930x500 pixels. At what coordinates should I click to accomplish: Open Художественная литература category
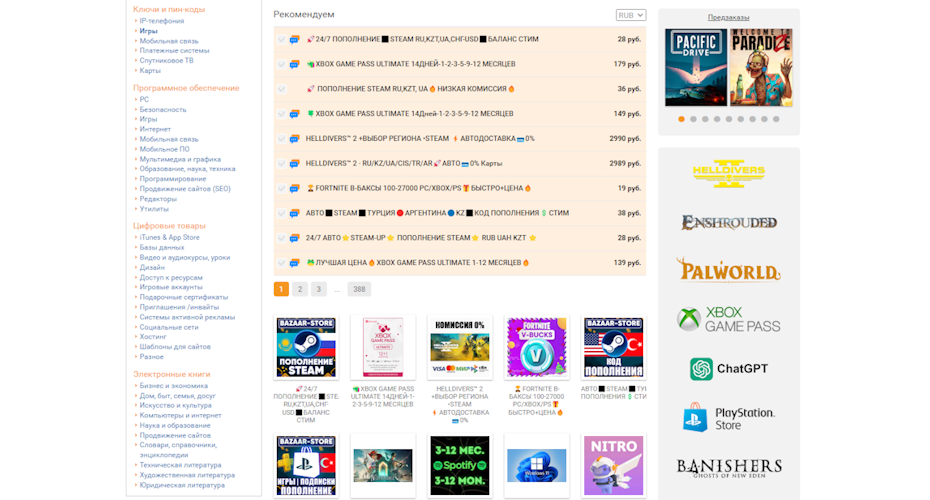(187, 475)
